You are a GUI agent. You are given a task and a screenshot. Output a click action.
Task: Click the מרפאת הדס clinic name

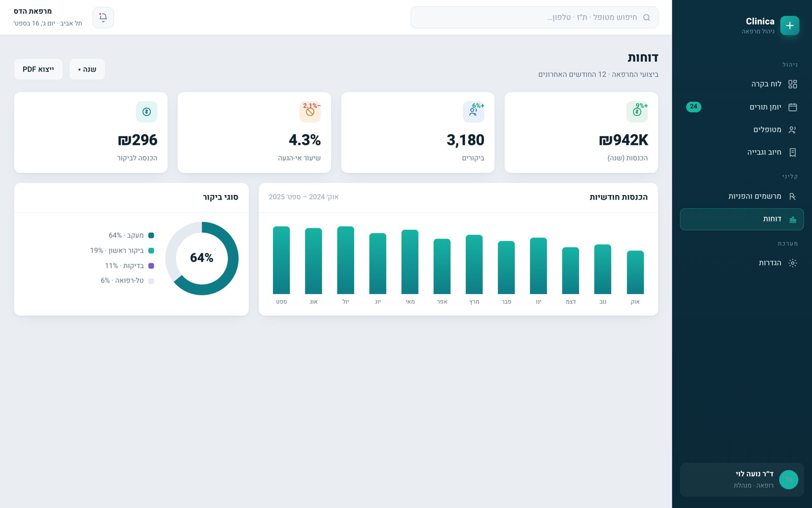(x=32, y=11)
